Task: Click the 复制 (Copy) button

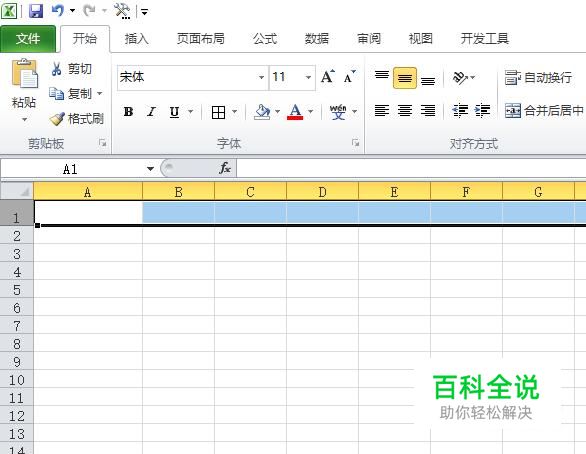Action: [71, 93]
